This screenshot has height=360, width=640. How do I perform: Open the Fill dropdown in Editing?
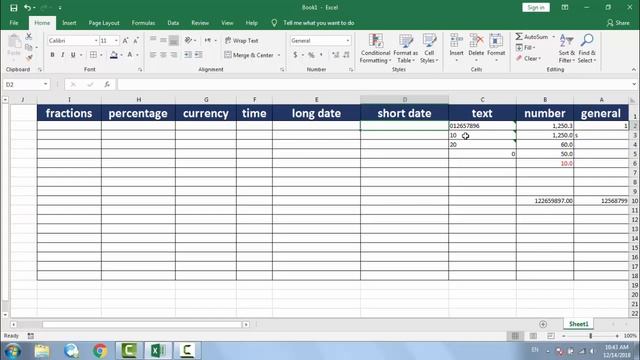(526, 48)
